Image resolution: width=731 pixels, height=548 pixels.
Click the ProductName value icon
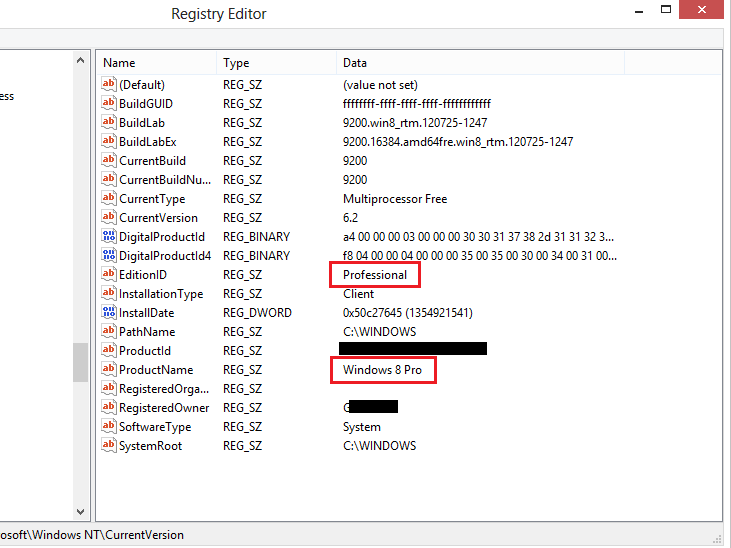pos(109,370)
